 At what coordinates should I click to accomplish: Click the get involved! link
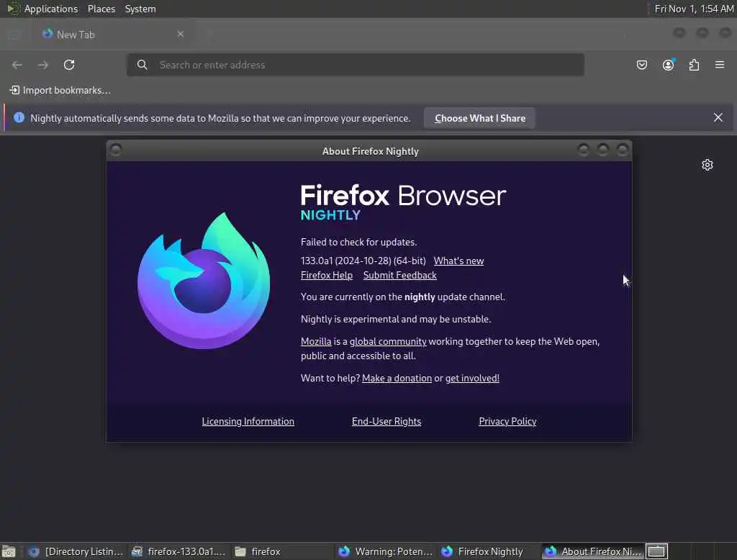[x=472, y=378]
